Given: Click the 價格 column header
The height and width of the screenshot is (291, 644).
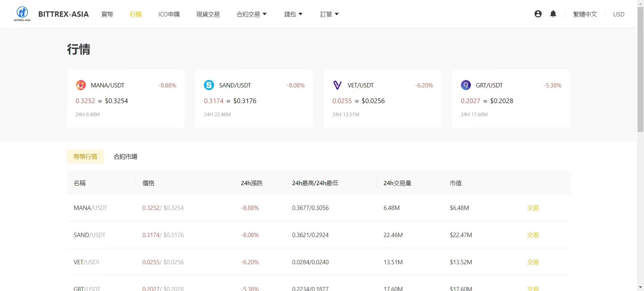Looking at the screenshot, I should 148,183.
